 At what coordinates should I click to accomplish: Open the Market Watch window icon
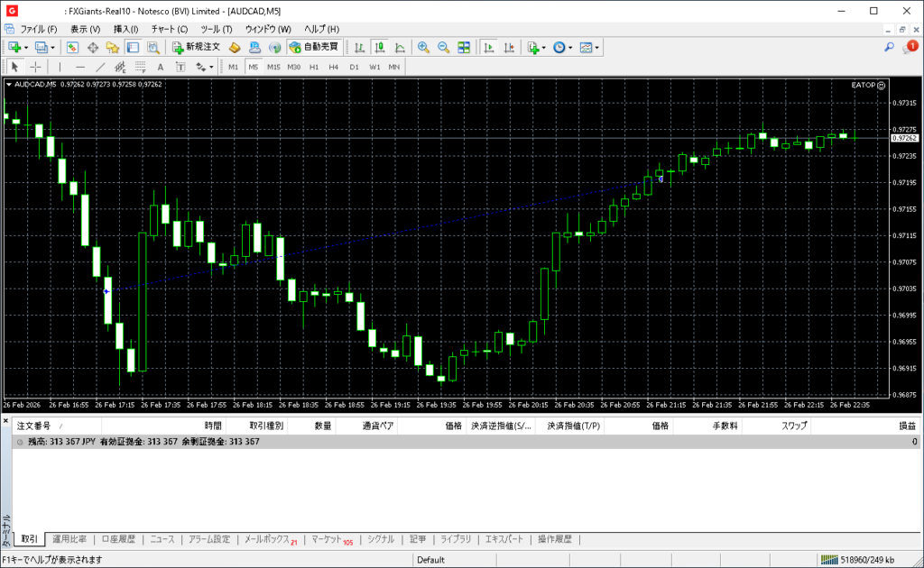pyautogui.click(x=72, y=47)
